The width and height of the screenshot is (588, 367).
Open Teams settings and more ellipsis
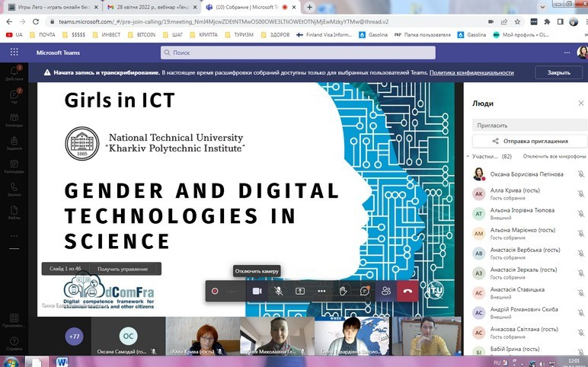pos(567,53)
